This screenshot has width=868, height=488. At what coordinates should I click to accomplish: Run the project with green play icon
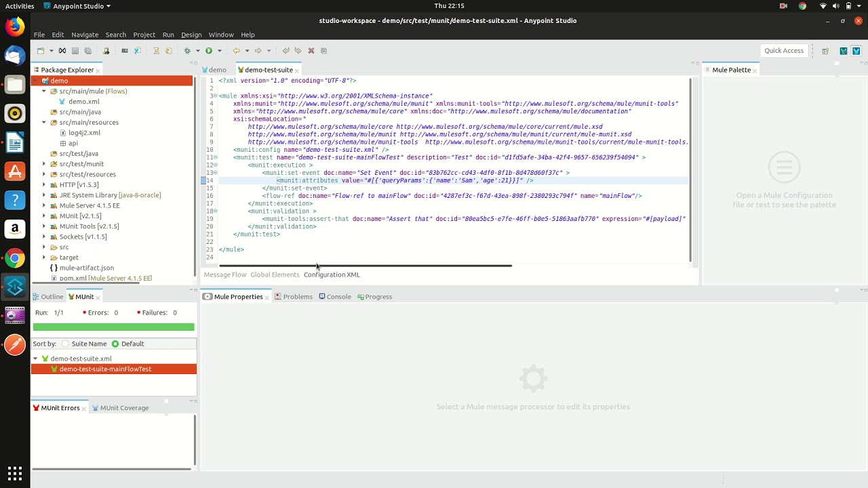point(209,51)
